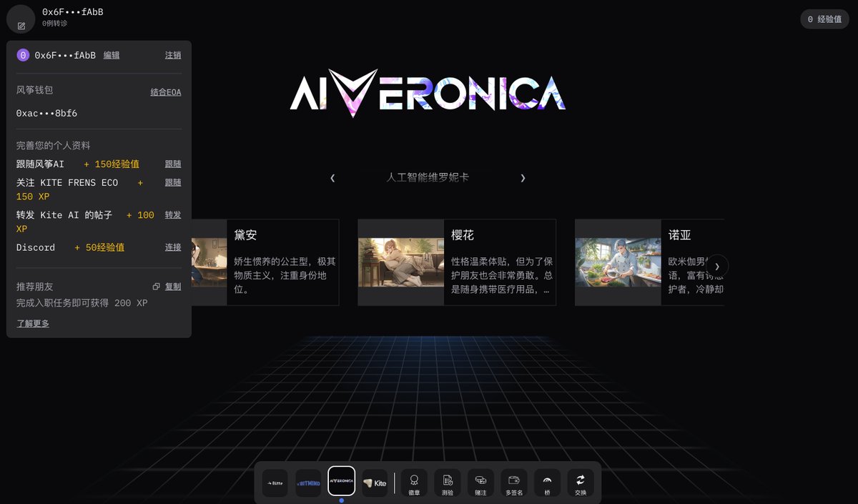Click 转发 for the Kite AI post
This screenshot has height=504, width=858.
click(173, 214)
